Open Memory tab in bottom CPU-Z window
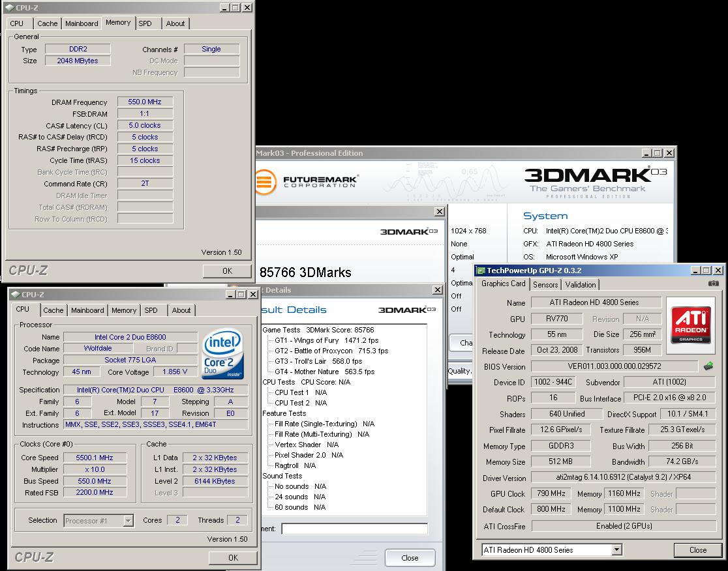This screenshot has width=728, height=571. 124,310
